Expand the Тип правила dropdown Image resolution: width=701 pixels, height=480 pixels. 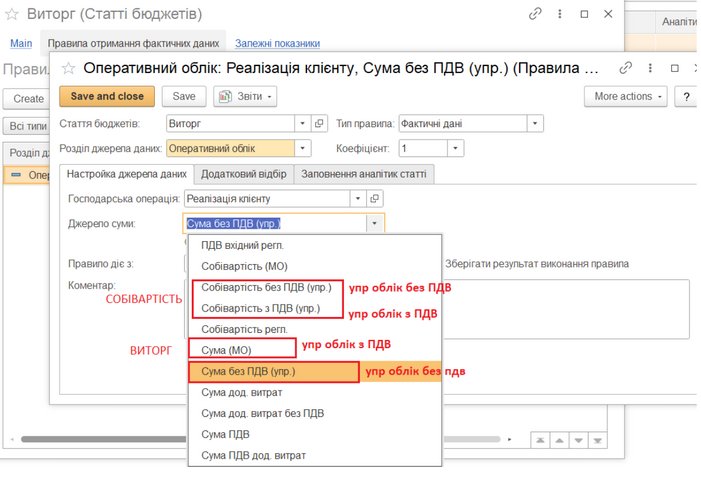coord(535,123)
